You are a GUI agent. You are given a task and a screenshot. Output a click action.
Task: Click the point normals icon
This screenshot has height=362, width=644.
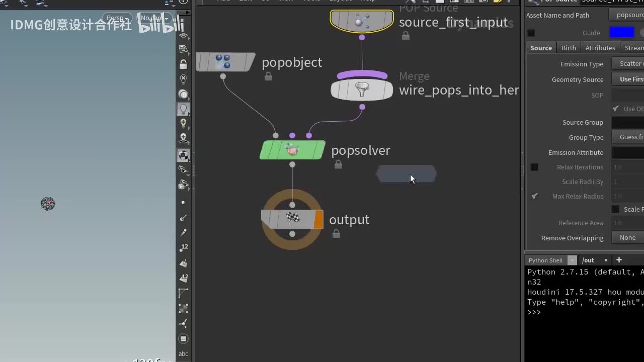tap(183, 218)
